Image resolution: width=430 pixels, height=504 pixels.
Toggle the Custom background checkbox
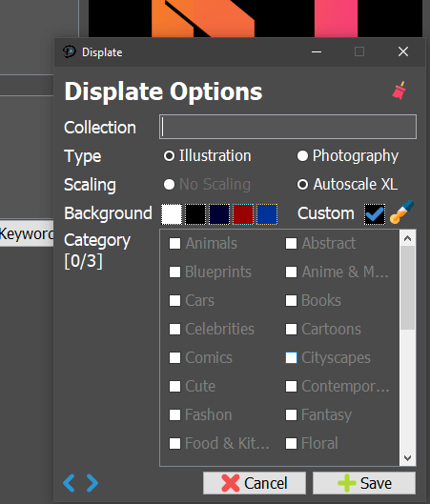tap(375, 214)
